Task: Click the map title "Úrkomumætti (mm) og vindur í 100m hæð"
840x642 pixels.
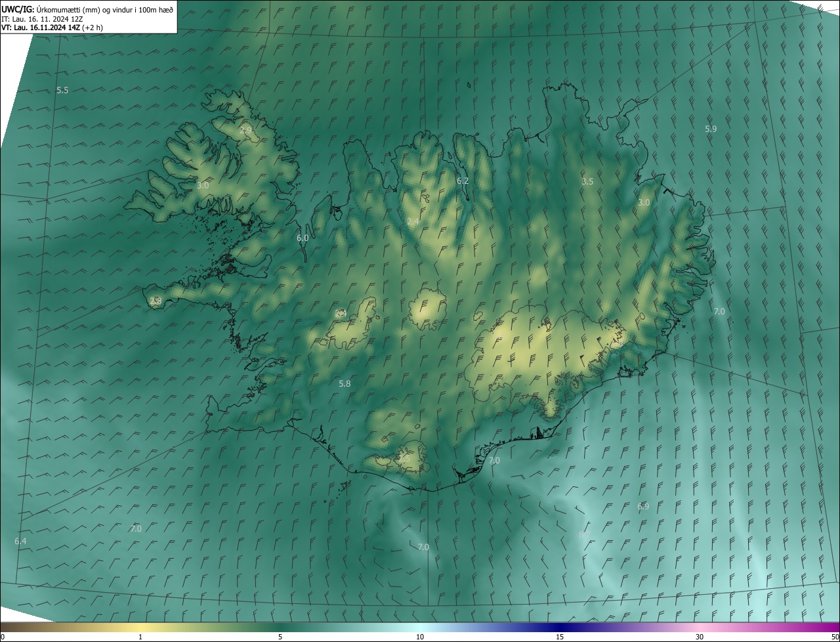Action: pos(105,9)
